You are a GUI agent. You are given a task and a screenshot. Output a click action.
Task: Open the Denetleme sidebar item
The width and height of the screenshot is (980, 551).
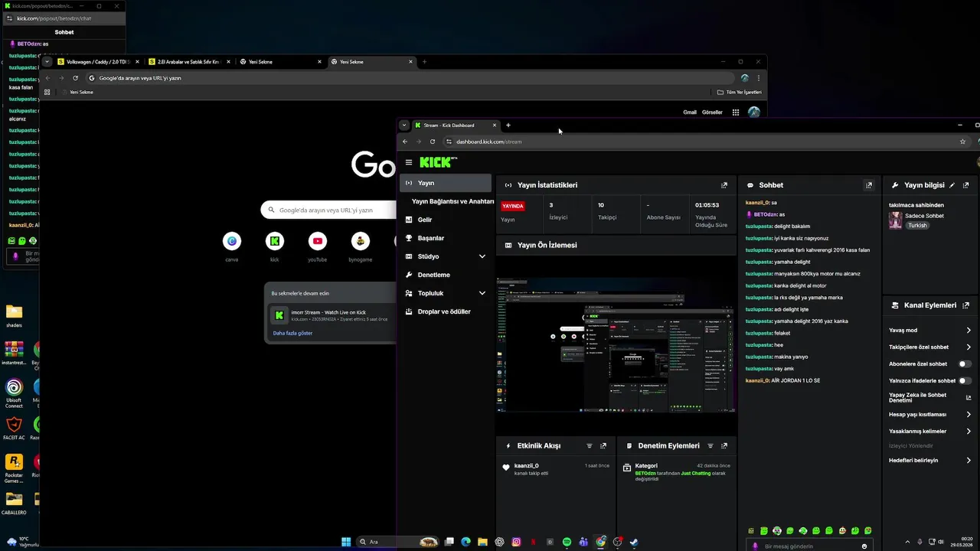pyautogui.click(x=446, y=275)
